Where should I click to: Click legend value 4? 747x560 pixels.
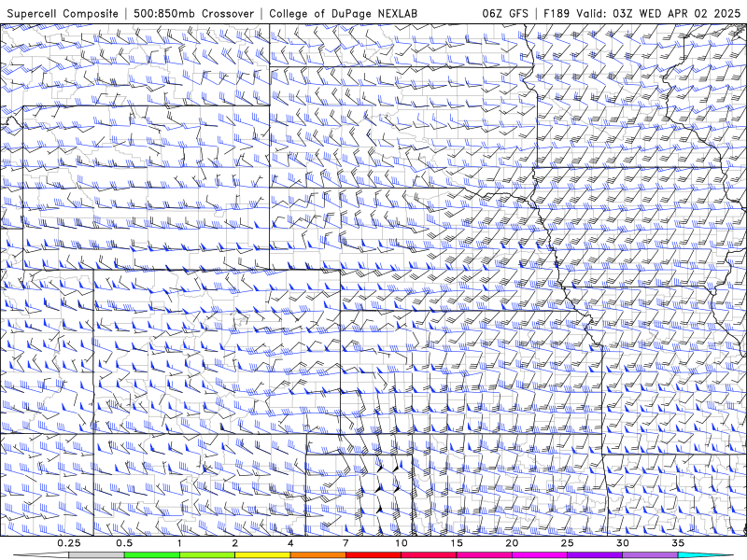290,543
